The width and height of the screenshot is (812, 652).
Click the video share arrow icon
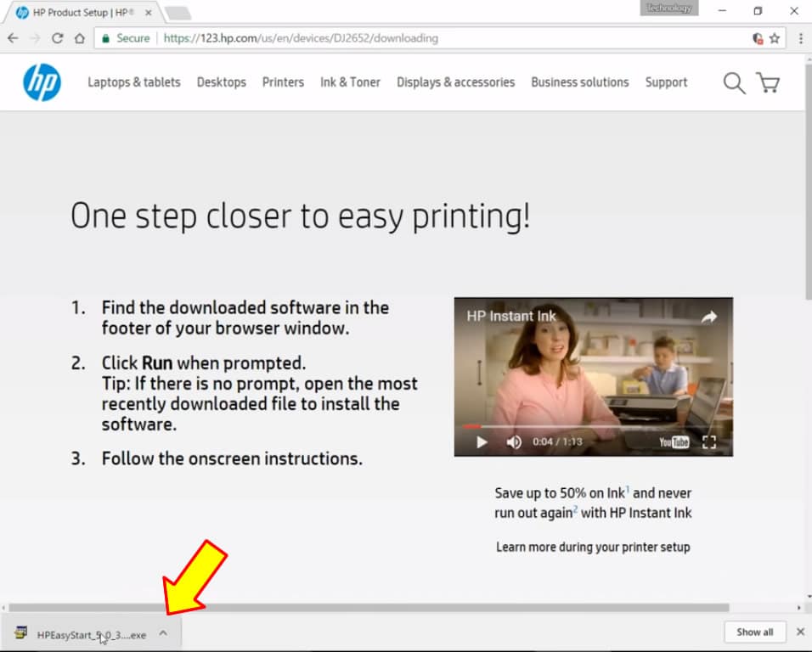point(708,317)
